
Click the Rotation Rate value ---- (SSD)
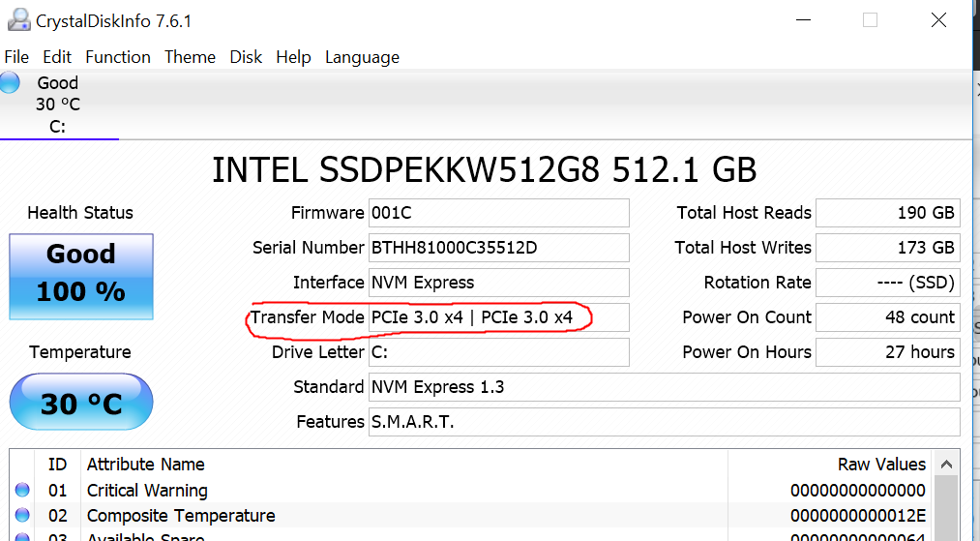888,283
